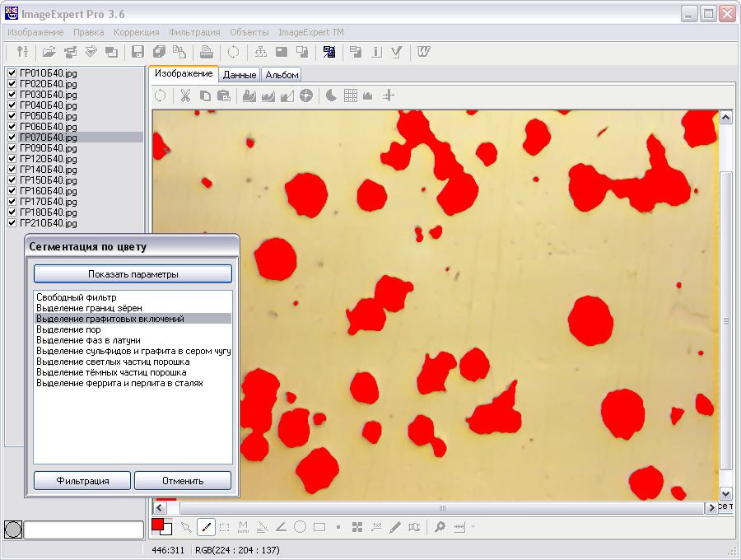Click the open folder icon in main toolbar

pos(49,52)
